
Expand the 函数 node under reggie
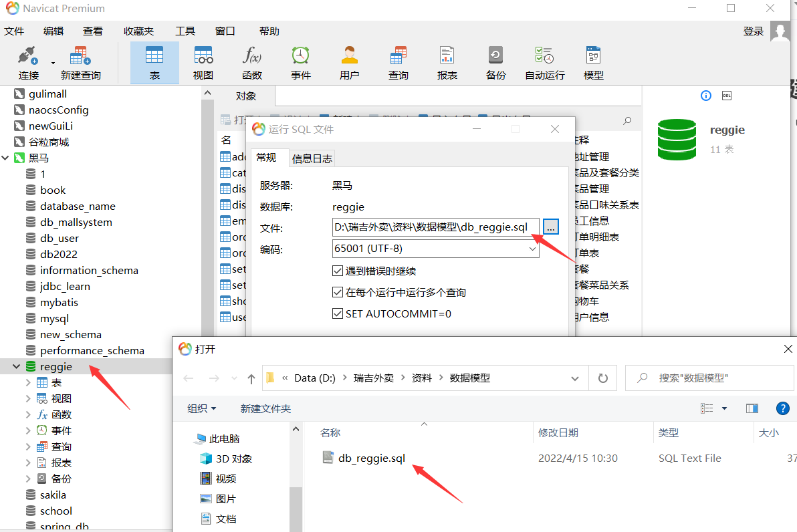[x=29, y=414]
